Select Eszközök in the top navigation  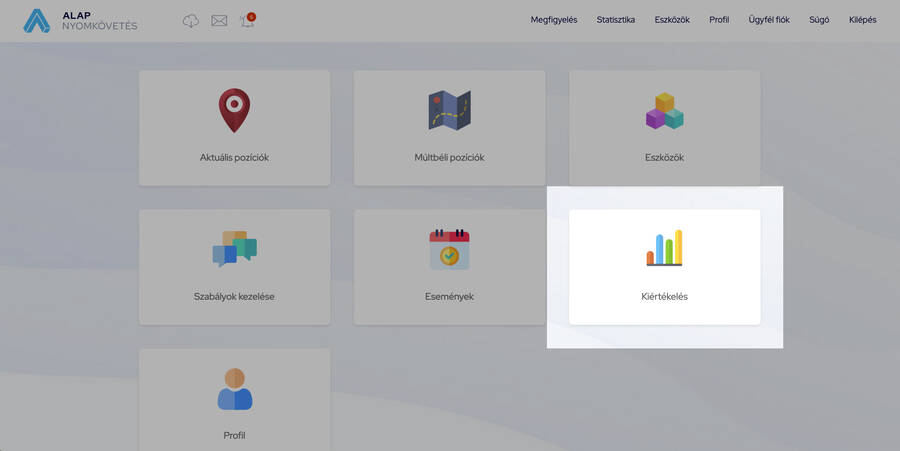(x=672, y=20)
